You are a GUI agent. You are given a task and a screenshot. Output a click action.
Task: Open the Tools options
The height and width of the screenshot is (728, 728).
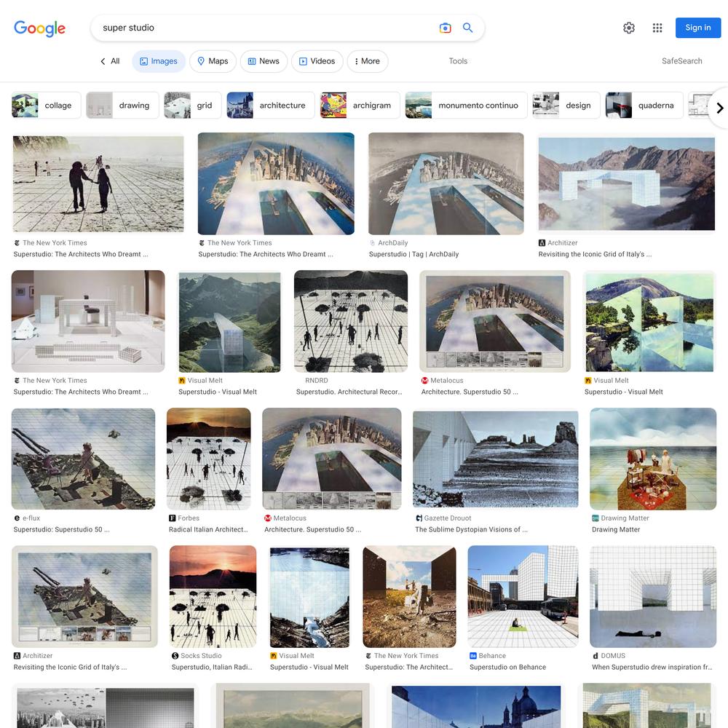pos(458,61)
